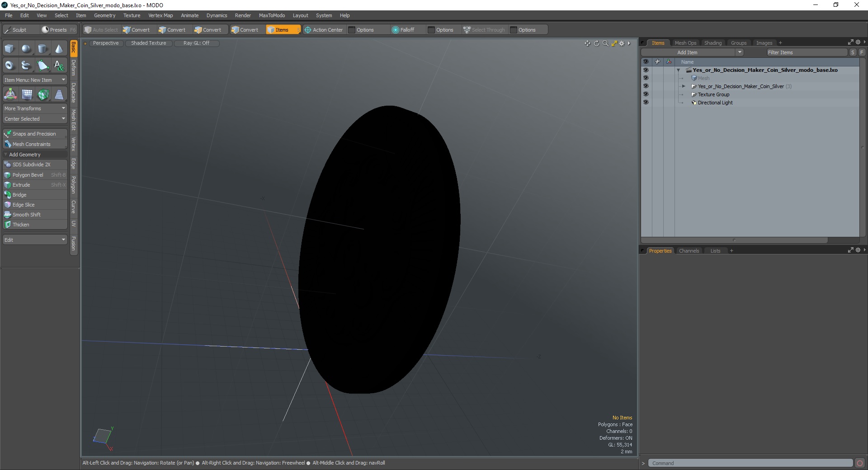Toggle visibility of the scene file item
Screen dimensions: 868x470
pyautogui.click(x=646, y=70)
